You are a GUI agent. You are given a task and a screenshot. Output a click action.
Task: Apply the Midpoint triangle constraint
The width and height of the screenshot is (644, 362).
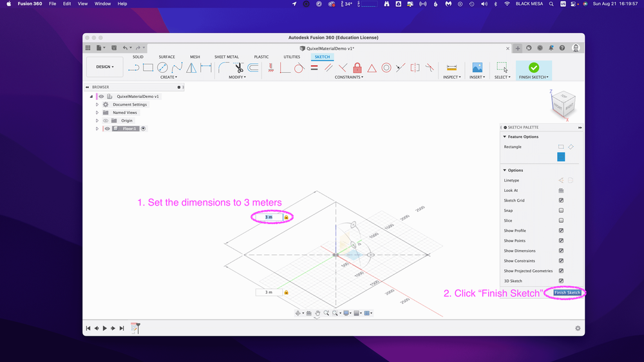coord(372,68)
